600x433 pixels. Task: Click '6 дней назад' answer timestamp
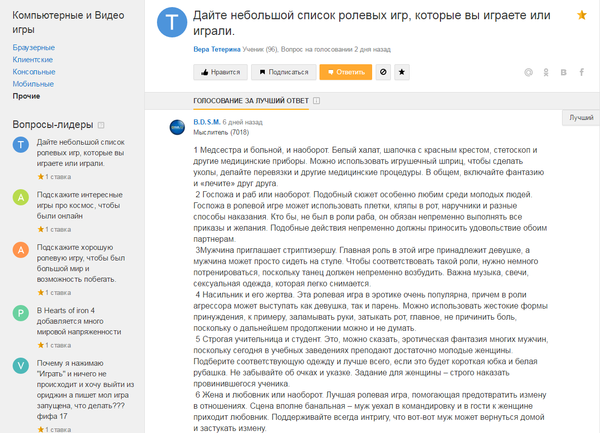(x=243, y=122)
